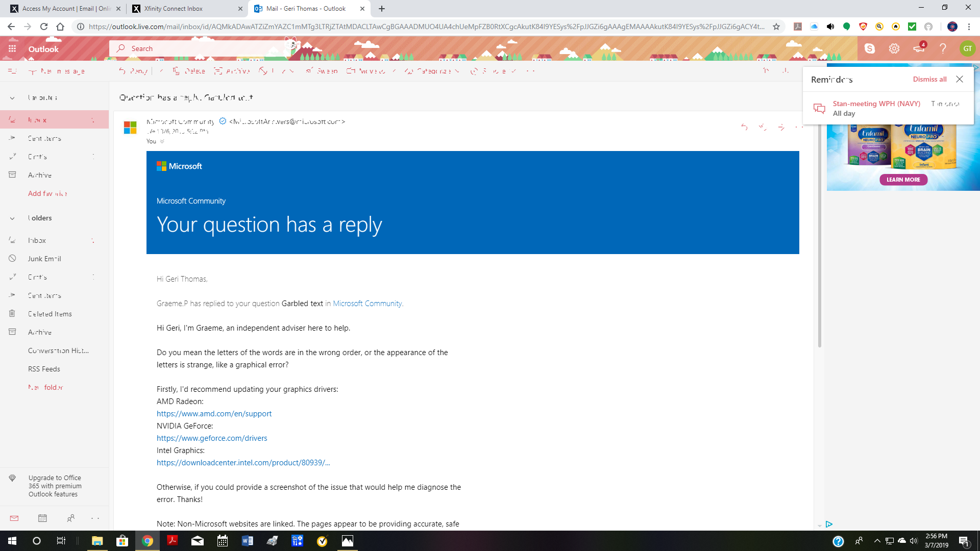Screen dimensions: 980x551
Task: Open the Outlook settings gear
Action: pos(894,48)
